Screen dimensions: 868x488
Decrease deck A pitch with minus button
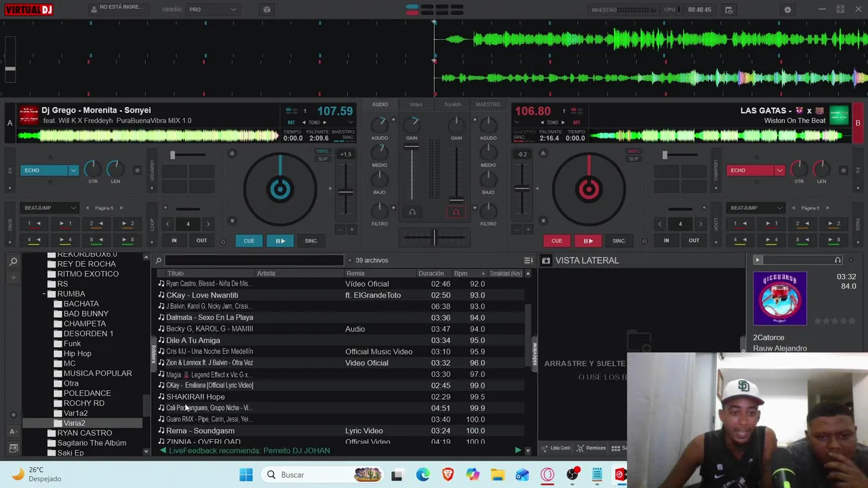339,230
